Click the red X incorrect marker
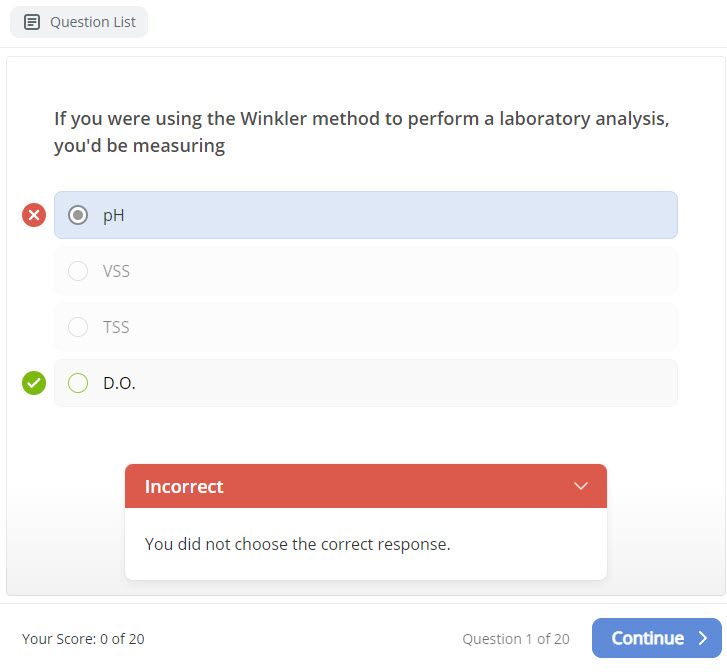Viewport: 727px width, 672px height. (x=34, y=215)
